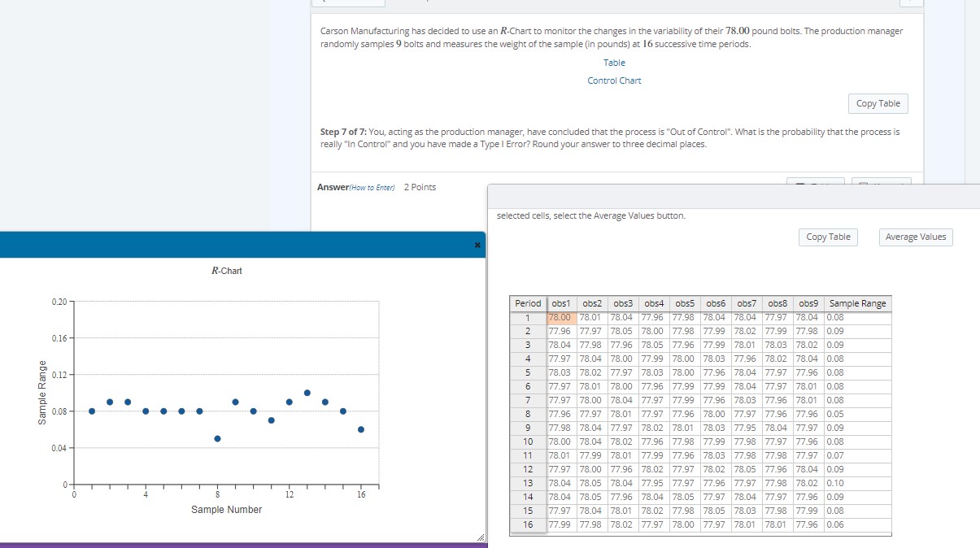This screenshot has width=980, height=548.
Task: Click obs9 value 77.99 in period 15
Action: 808,511
